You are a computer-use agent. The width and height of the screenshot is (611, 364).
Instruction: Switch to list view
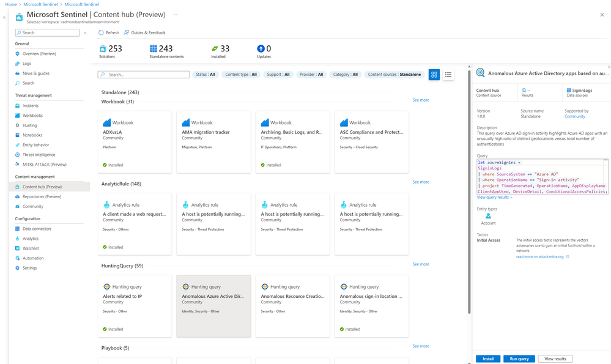448,75
